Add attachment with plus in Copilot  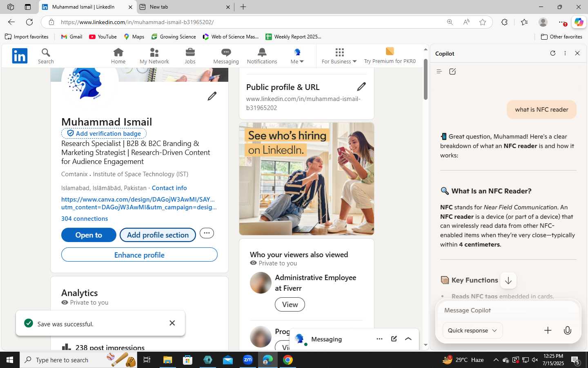click(x=548, y=330)
